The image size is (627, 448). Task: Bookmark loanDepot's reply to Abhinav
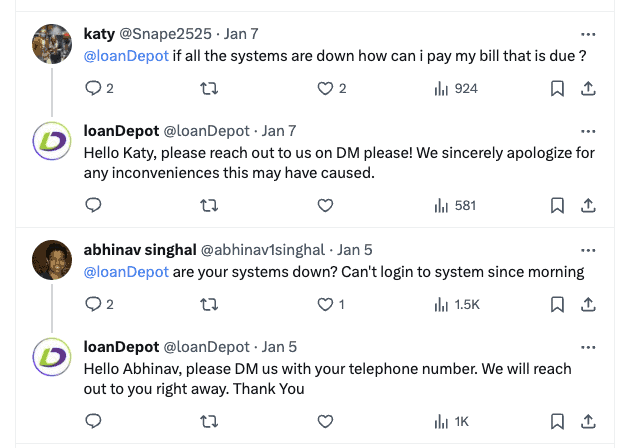click(558, 421)
